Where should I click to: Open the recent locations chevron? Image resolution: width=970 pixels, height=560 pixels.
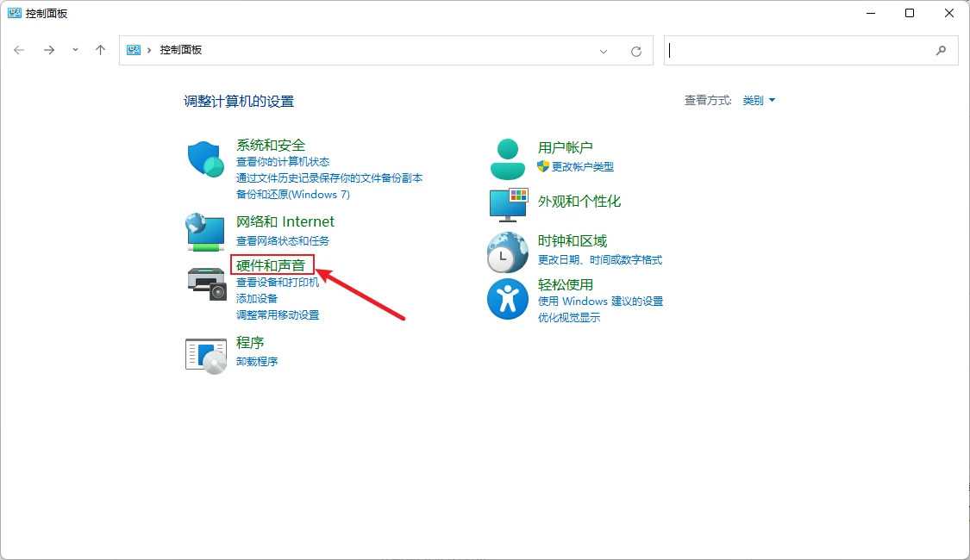[x=75, y=50]
